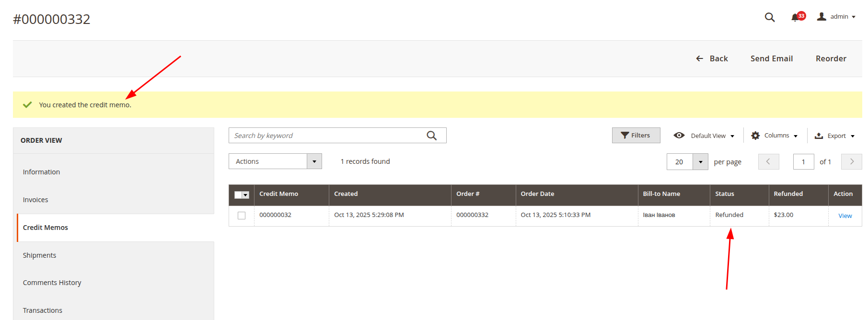The width and height of the screenshot is (868, 320).
Task: Expand the Actions dropdown
Action: point(314,161)
